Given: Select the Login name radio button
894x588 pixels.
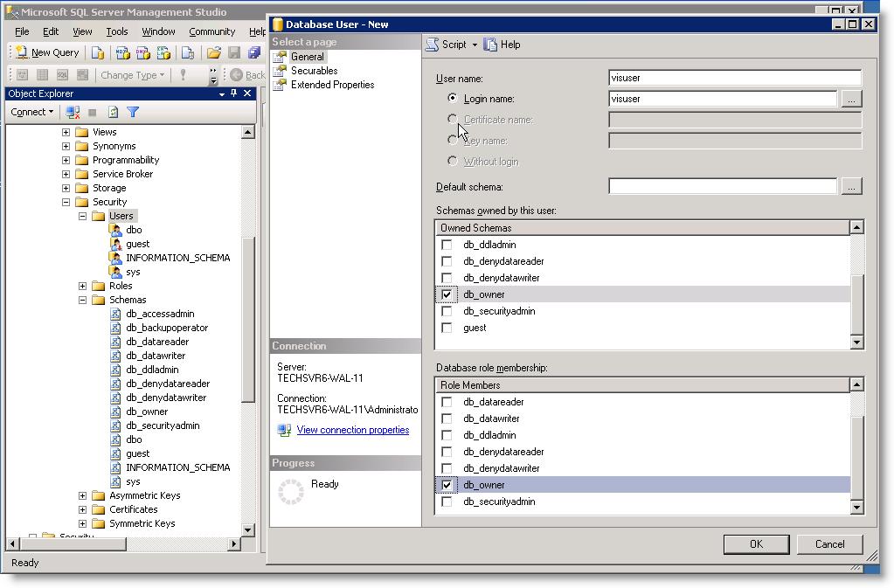Looking at the screenshot, I should (x=452, y=98).
